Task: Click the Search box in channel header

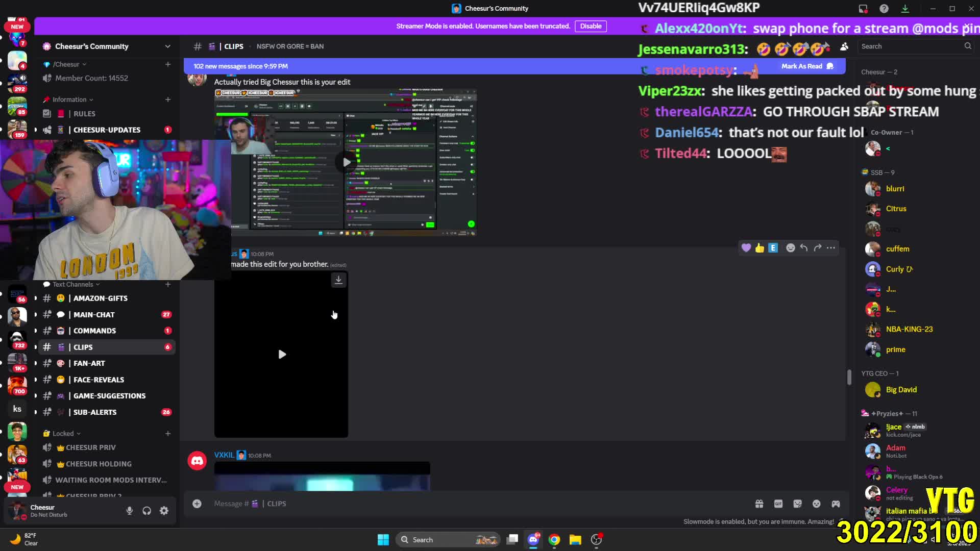Action: [x=916, y=46]
